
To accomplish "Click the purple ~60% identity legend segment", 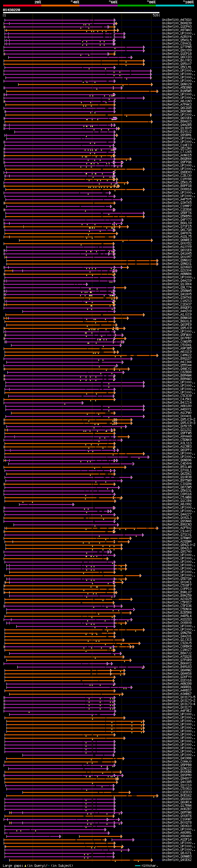I will [98, 6].
